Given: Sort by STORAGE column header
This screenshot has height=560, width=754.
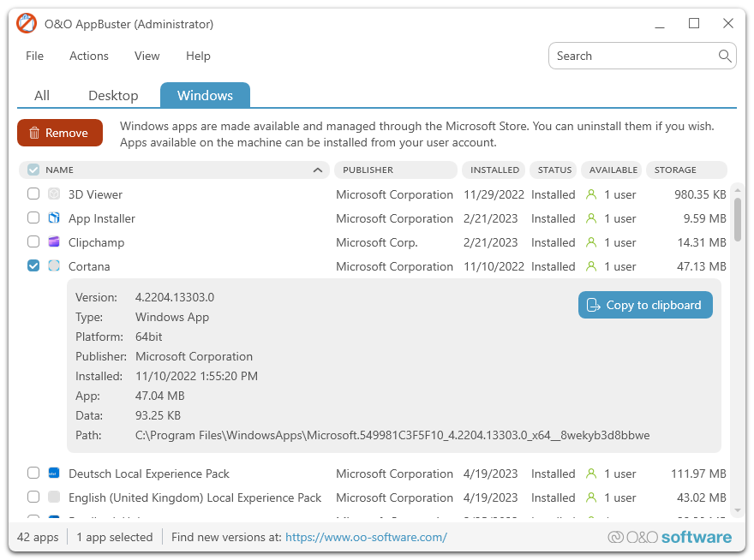Looking at the screenshot, I should click(x=686, y=170).
